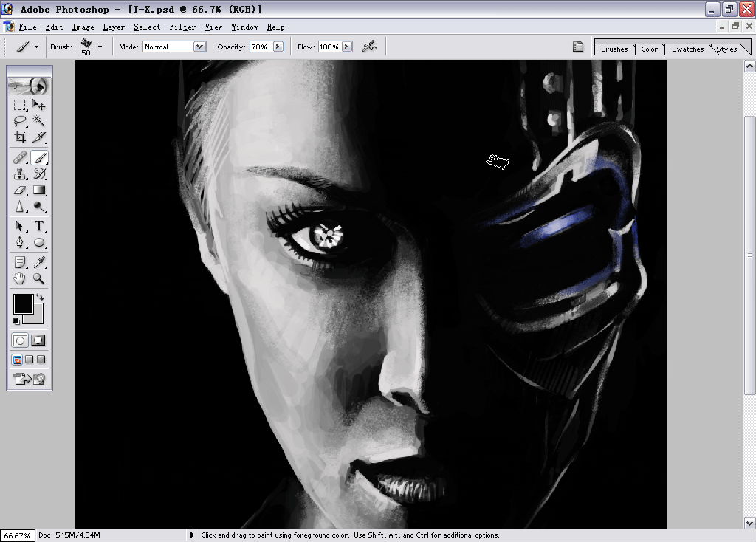Click the Flow value field
The image size is (756, 542).
pos(330,47)
